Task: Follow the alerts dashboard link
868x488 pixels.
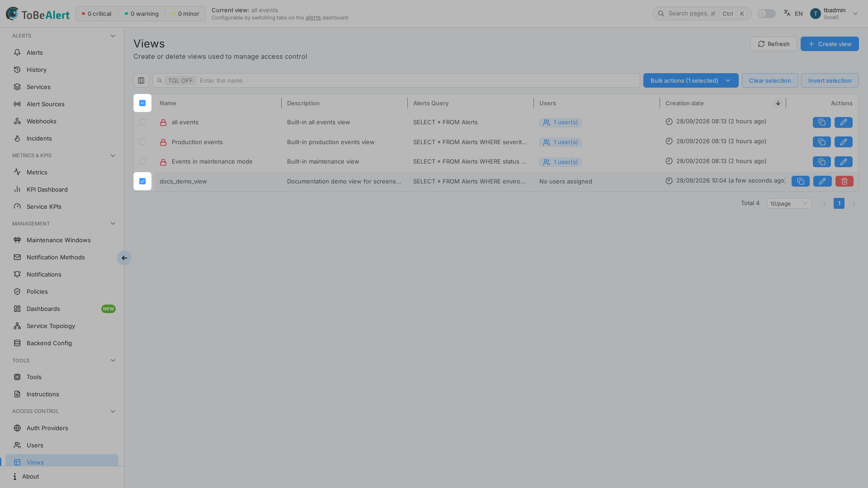Action: (x=313, y=18)
